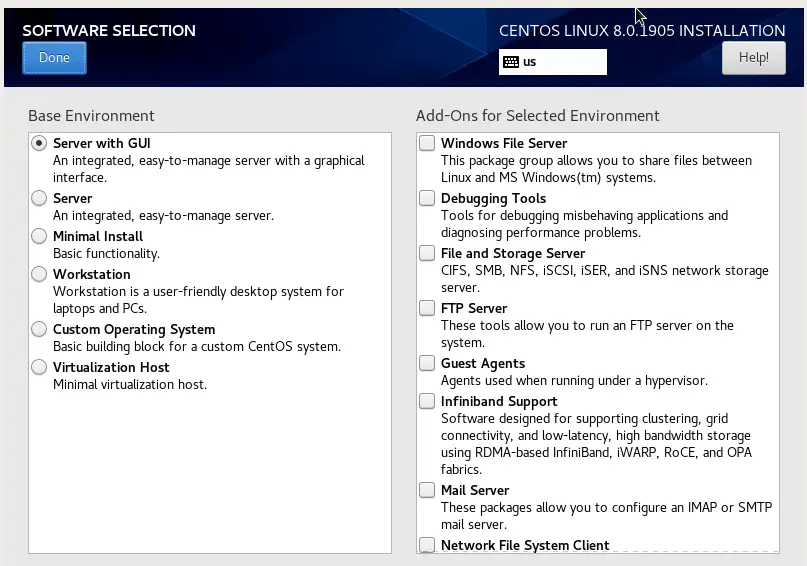Click the 'Base Environment' heading
This screenshot has width=807, height=566.
tap(91, 116)
